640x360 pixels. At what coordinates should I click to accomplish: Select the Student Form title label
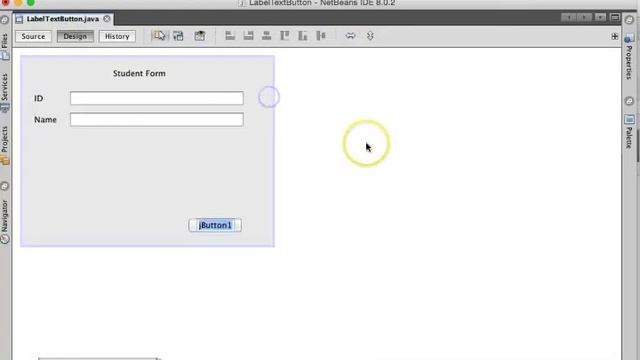[x=139, y=73]
